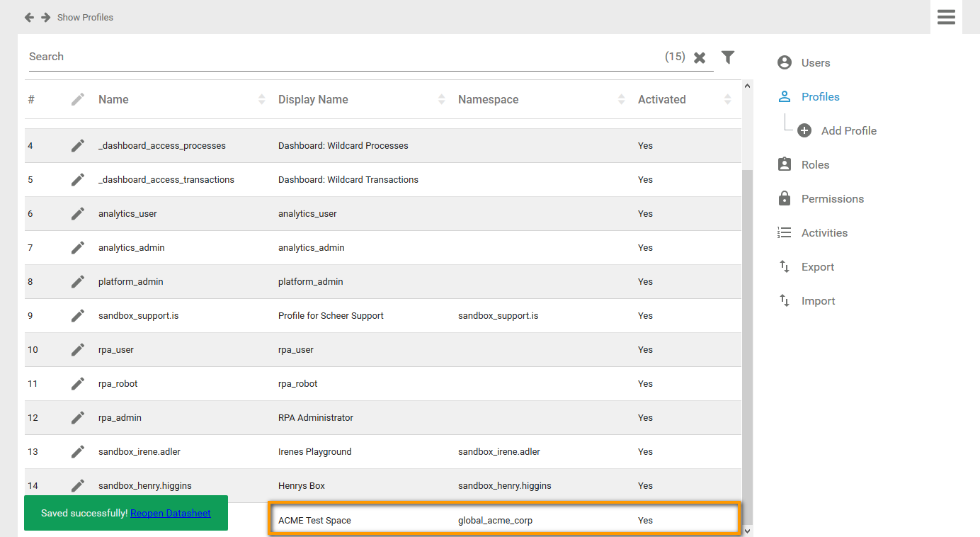Viewport: 980px width, 537px height.
Task: Sort table by Display Name column arrows
Action: [x=442, y=100]
